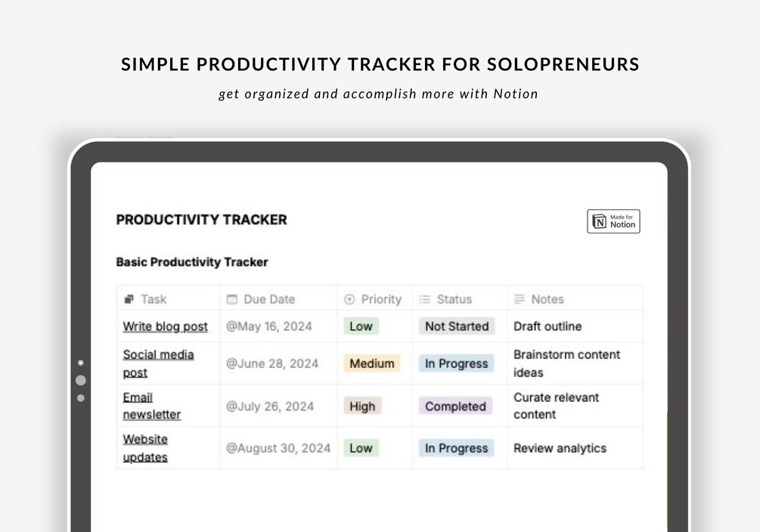760x532 pixels.
Task: Open the Write blog post page
Action: 165,326
